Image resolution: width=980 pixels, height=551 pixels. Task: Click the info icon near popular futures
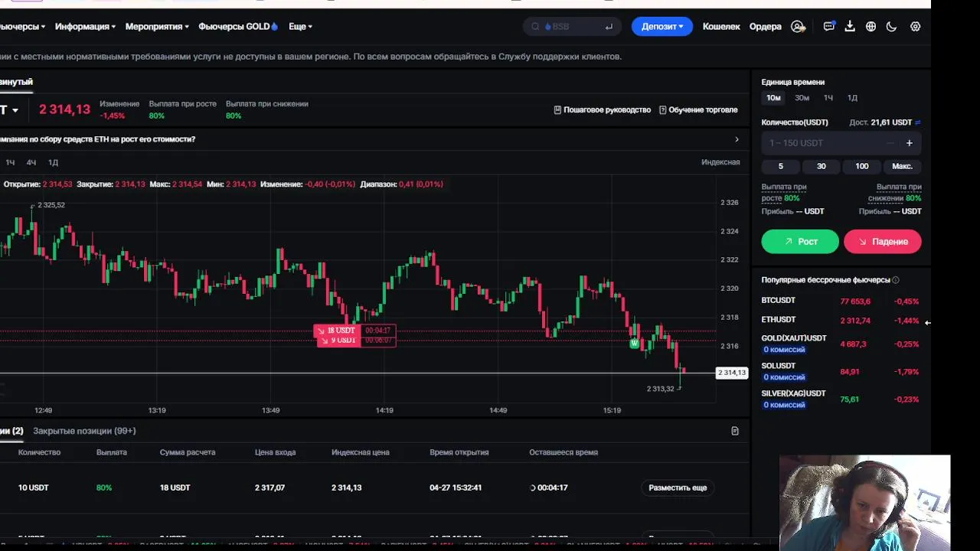(896, 280)
